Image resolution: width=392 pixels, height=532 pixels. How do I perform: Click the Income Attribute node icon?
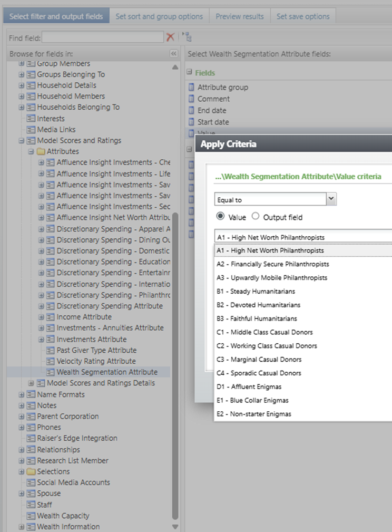(x=51, y=317)
